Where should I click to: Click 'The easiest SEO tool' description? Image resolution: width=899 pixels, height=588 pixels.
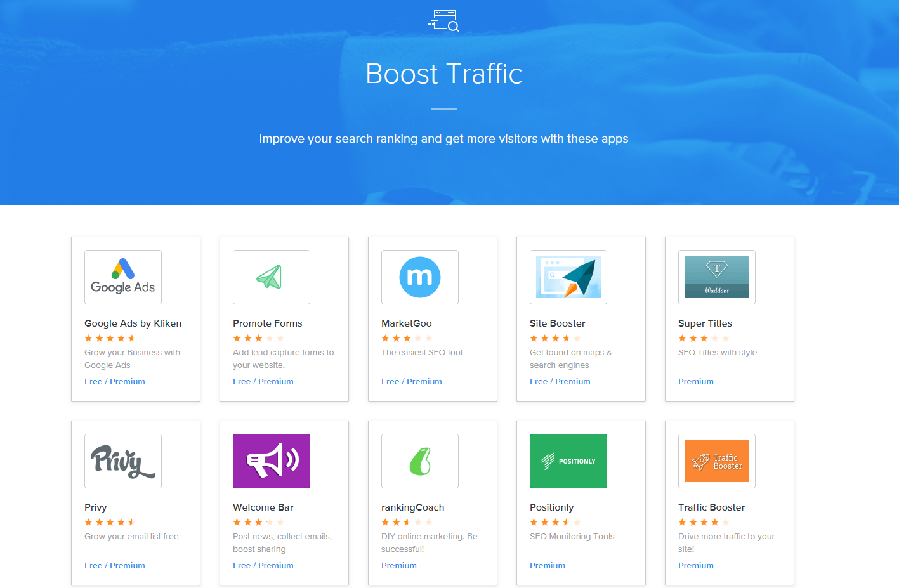click(422, 353)
